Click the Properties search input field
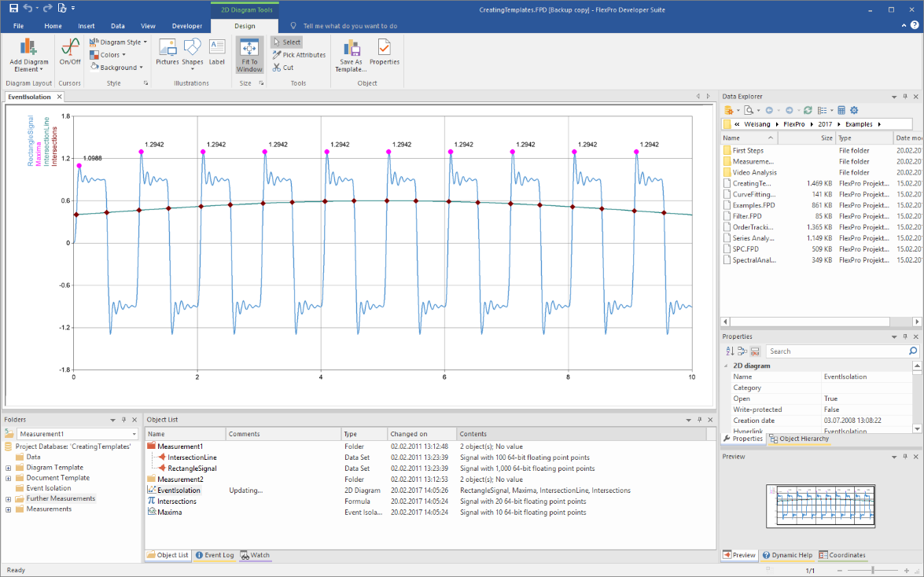Viewport: 924px width, 577px height. (836, 351)
